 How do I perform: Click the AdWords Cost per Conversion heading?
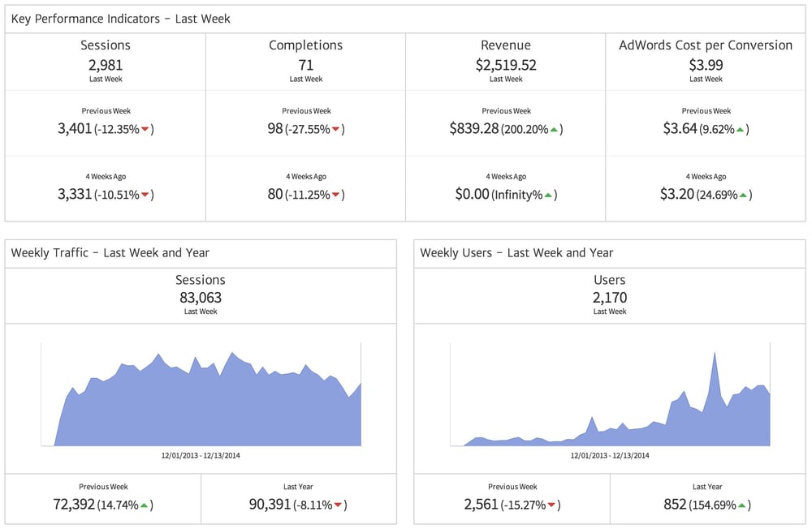[706, 45]
